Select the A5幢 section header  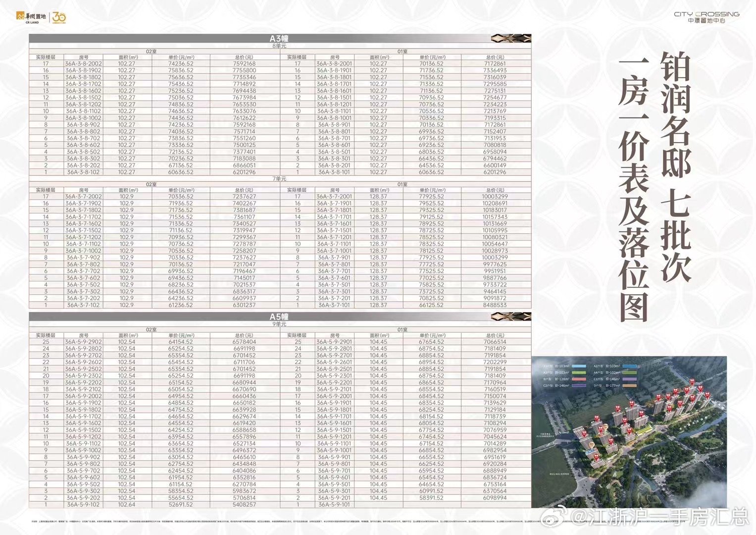click(x=279, y=317)
